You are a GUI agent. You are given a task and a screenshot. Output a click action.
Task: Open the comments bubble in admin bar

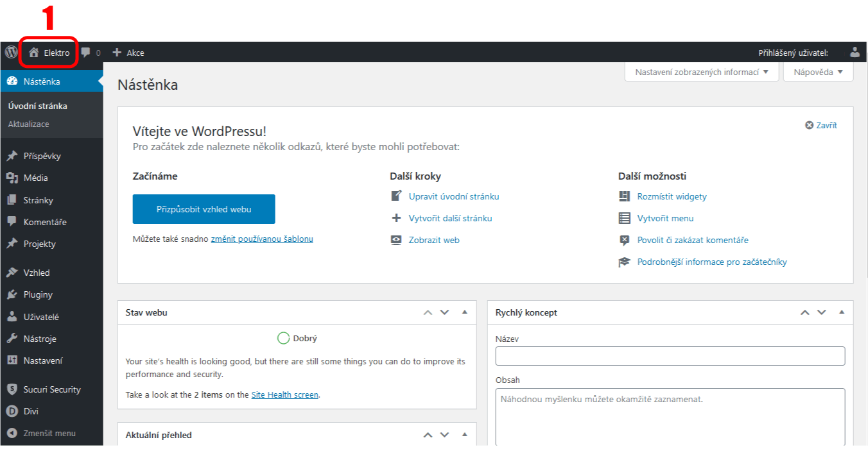pyautogui.click(x=90, y=53)
